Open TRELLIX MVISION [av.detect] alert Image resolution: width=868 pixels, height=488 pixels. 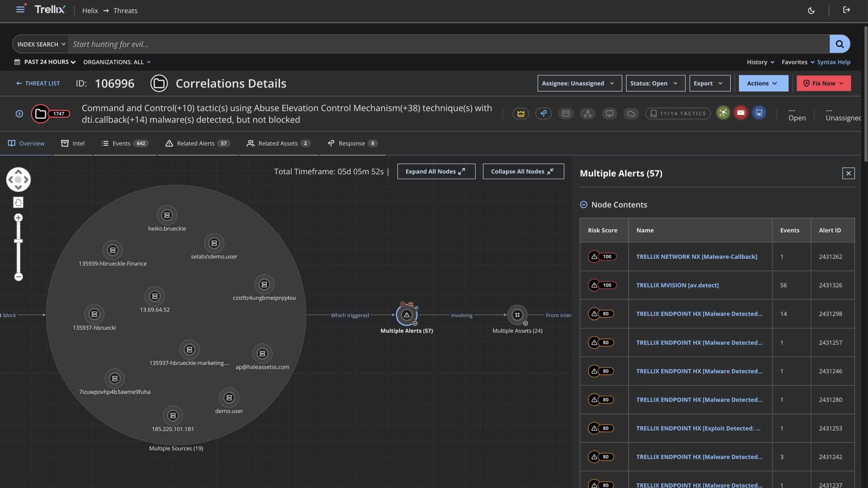(677, 285)
